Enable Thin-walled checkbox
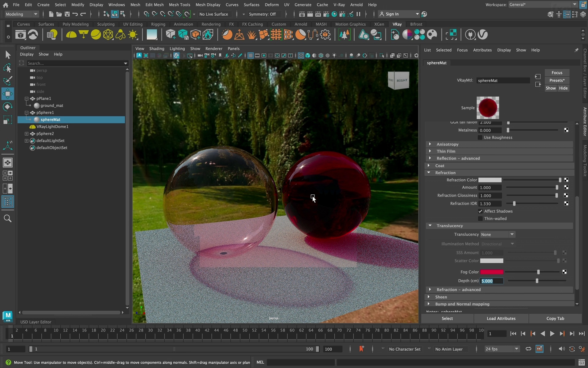This screenshot has width=588, height=368. point(480,219)
